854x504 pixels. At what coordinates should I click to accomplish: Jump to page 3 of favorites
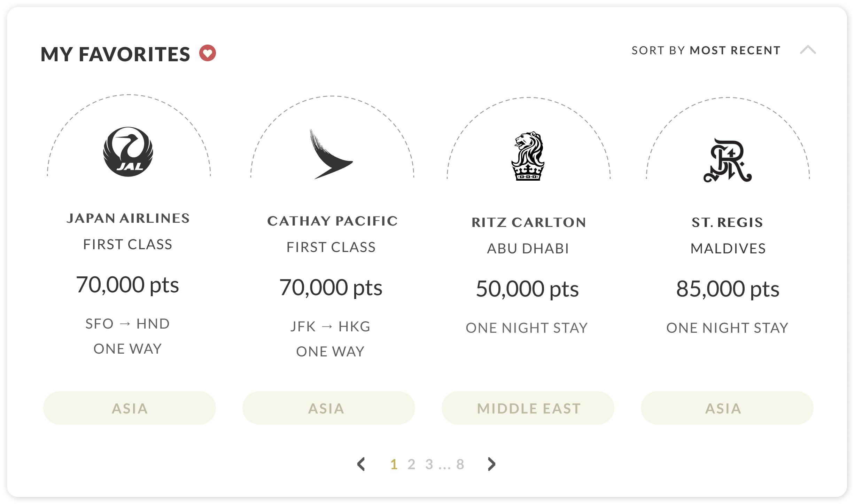(429, 464)
